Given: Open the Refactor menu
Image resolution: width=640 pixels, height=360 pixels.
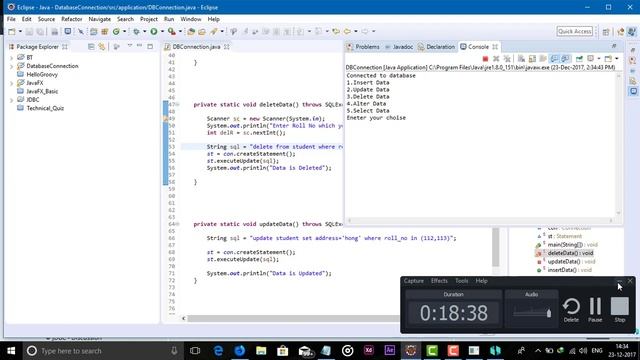Looking at the screenshot, I should 71,19.
